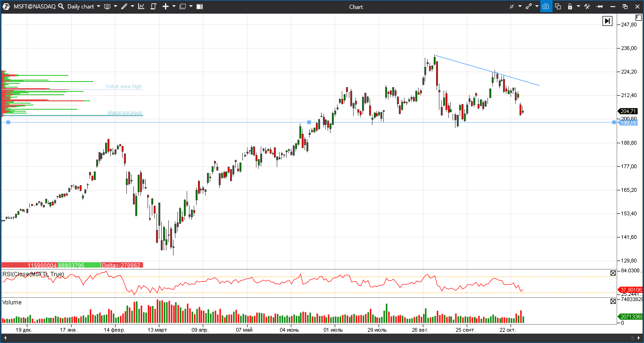This screenshot has height=343, width=644.
Task: Jump to latest bar with skip-forward button
Action: pyautogui.click(x=607, y=21)
